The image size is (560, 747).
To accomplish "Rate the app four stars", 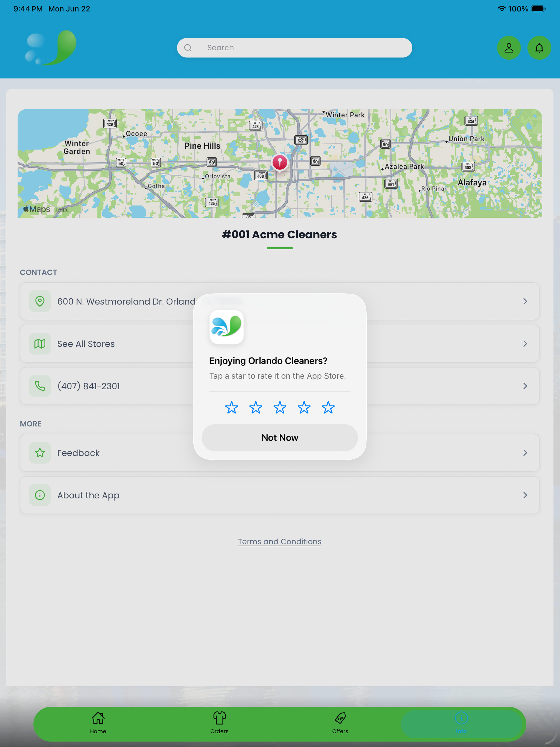I will (304, 408).
